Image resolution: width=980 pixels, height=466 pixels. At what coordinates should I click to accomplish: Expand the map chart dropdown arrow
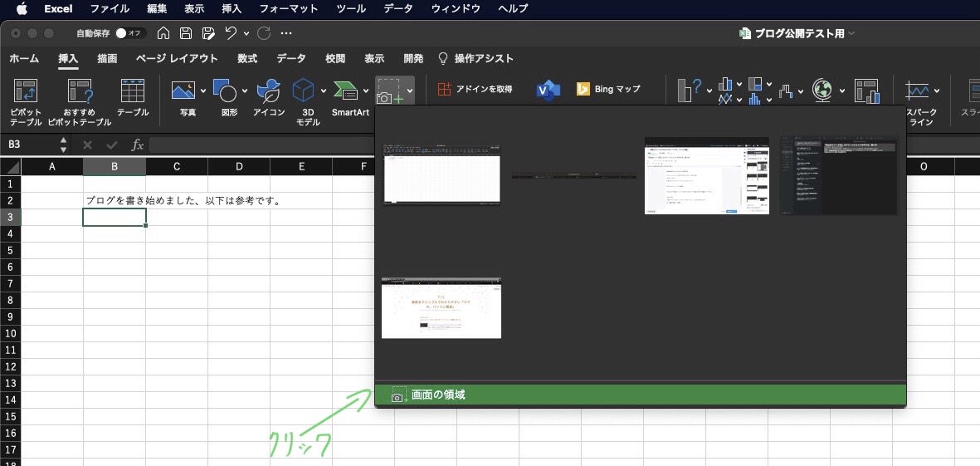pyautogui.click(x=842, y=91)
